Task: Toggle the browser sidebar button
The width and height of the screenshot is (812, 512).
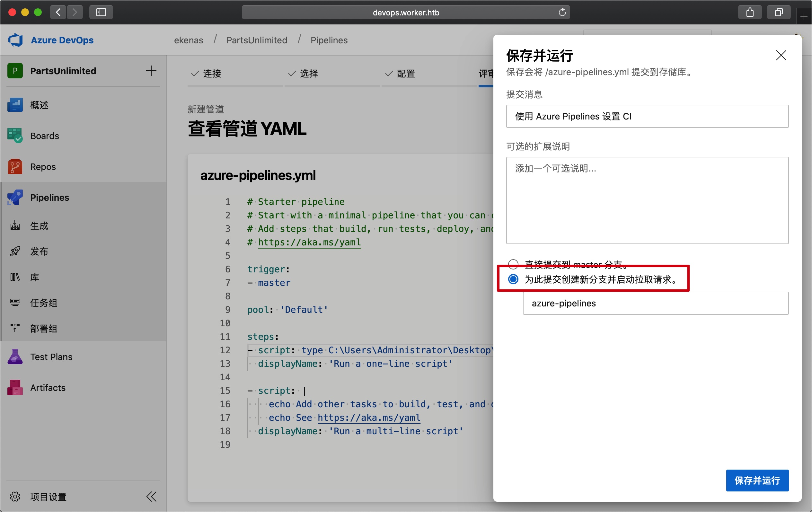Action: coord(101,13)
